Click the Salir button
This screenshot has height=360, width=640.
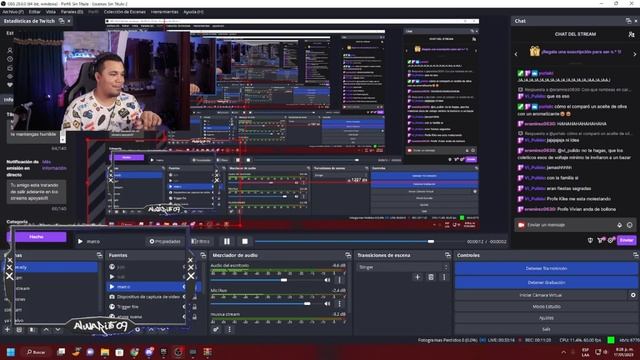point(546,329)
